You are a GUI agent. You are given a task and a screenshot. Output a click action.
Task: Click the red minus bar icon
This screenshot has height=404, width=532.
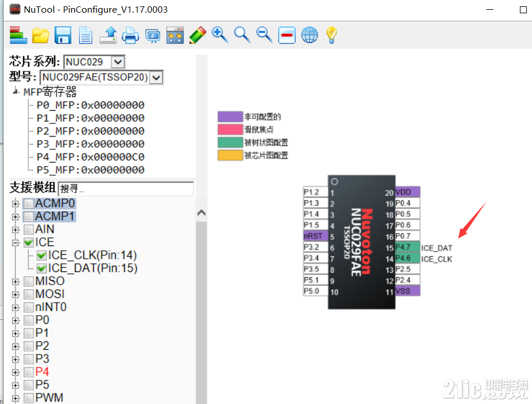pyautogui.click(x=287, y=35)
